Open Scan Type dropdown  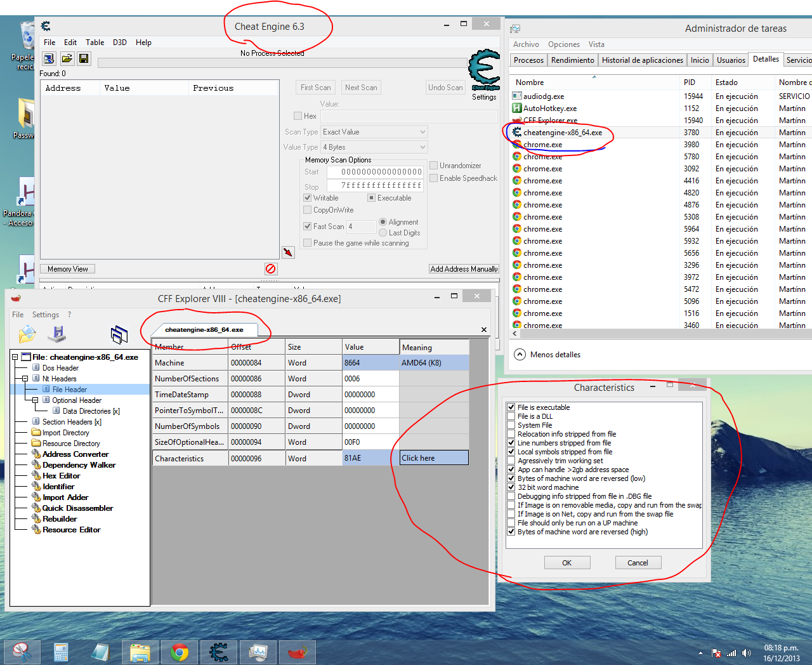(x=374, y=132)
